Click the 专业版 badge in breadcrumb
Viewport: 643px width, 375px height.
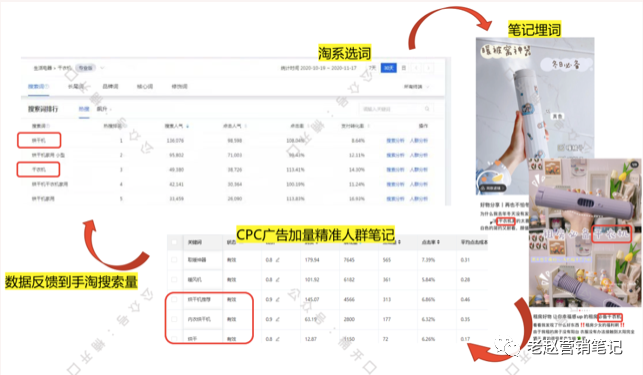[x=86, y=68]
